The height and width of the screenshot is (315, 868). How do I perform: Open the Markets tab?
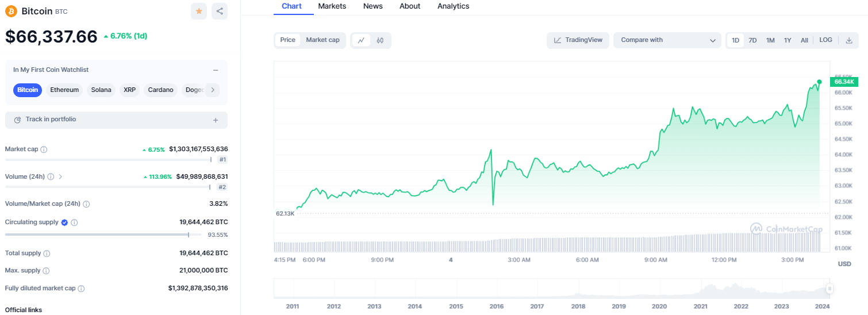[332, 6]
